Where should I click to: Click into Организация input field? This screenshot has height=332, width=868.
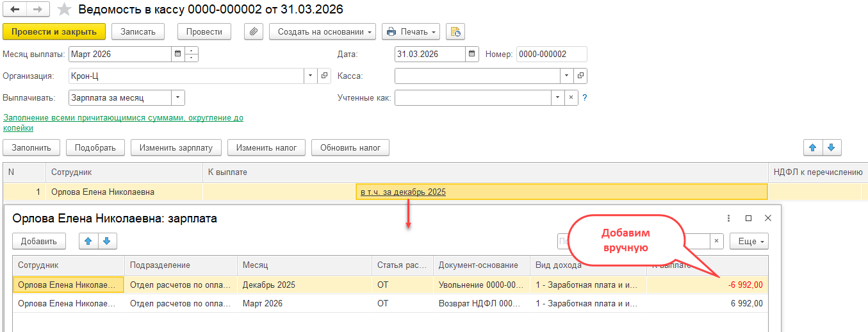point(186,76)
